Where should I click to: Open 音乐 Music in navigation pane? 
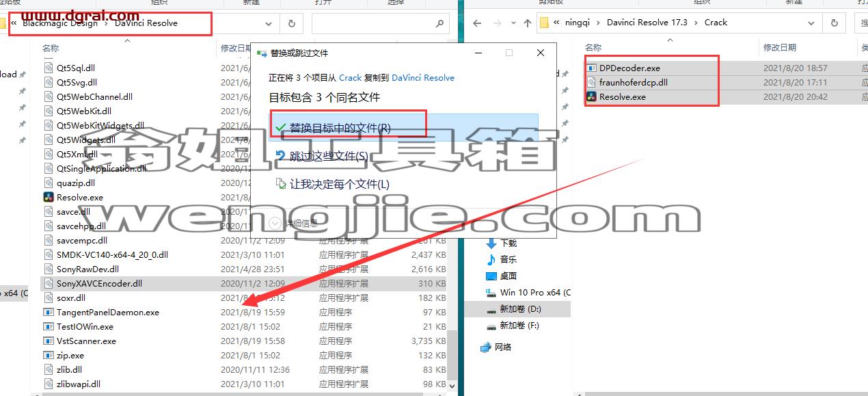(508, 259)
